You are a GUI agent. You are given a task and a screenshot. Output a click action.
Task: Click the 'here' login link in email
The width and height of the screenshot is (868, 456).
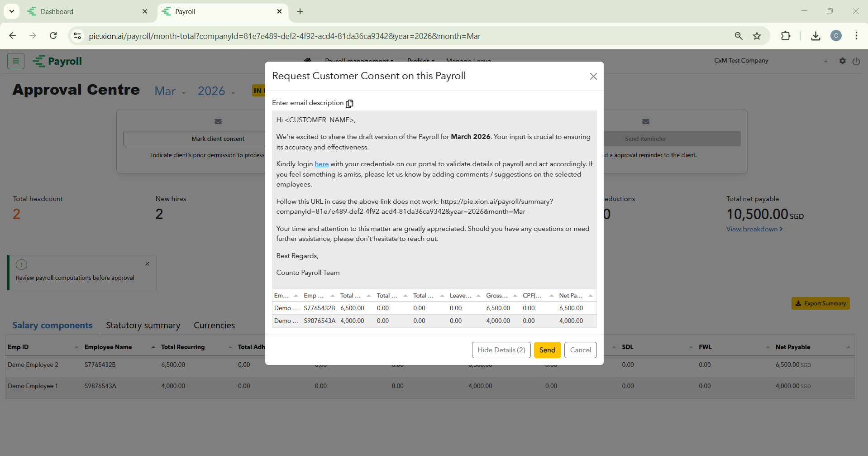[321, 164]
